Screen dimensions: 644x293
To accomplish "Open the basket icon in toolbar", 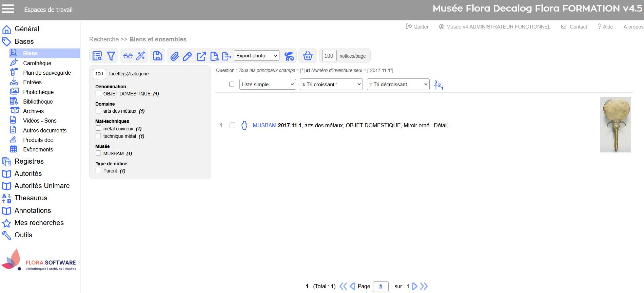I will (308, 56).
